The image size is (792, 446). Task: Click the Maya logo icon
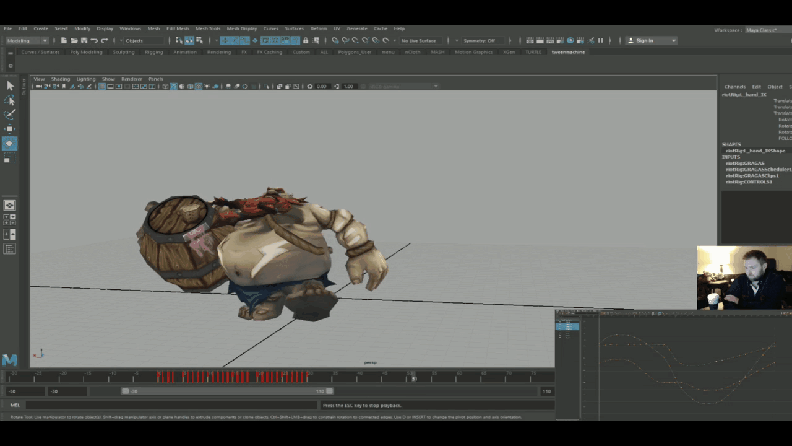click(10, 359)
